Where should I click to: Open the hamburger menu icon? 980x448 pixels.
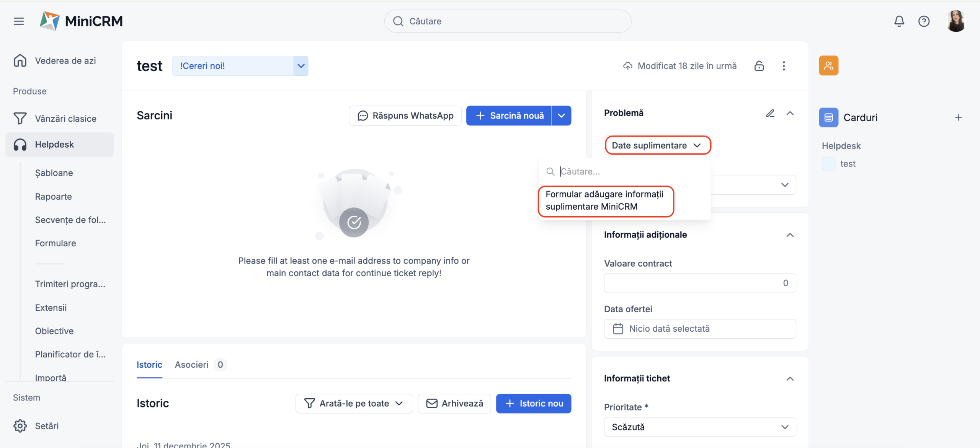[x=19, y=21]
